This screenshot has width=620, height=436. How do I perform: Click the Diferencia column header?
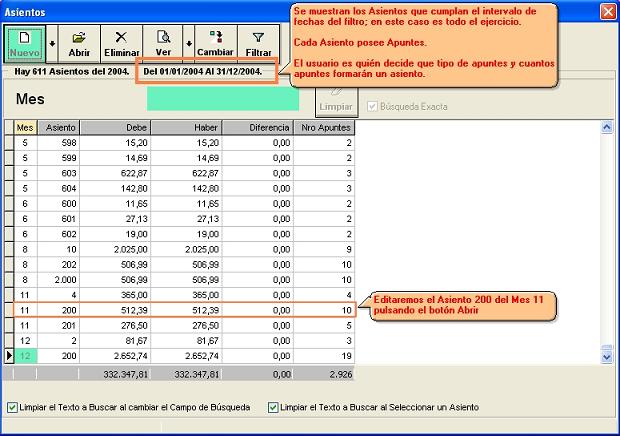pos(258,128)
